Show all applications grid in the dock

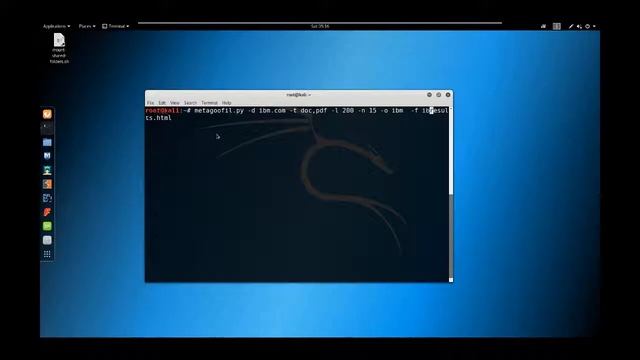pos(47,254)
